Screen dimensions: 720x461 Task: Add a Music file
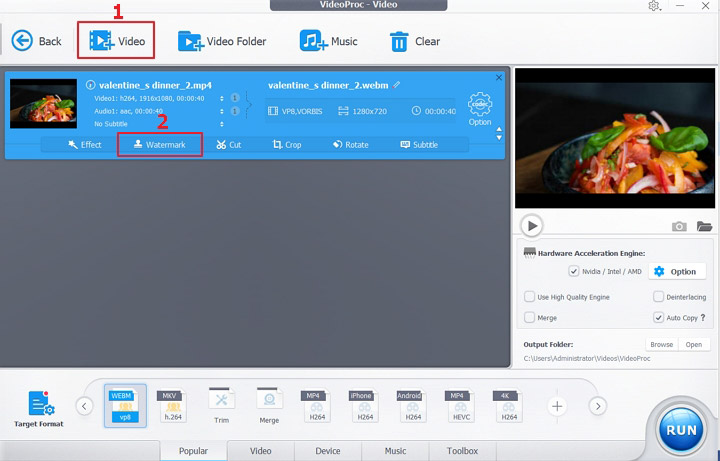click(x=328, y=41)
